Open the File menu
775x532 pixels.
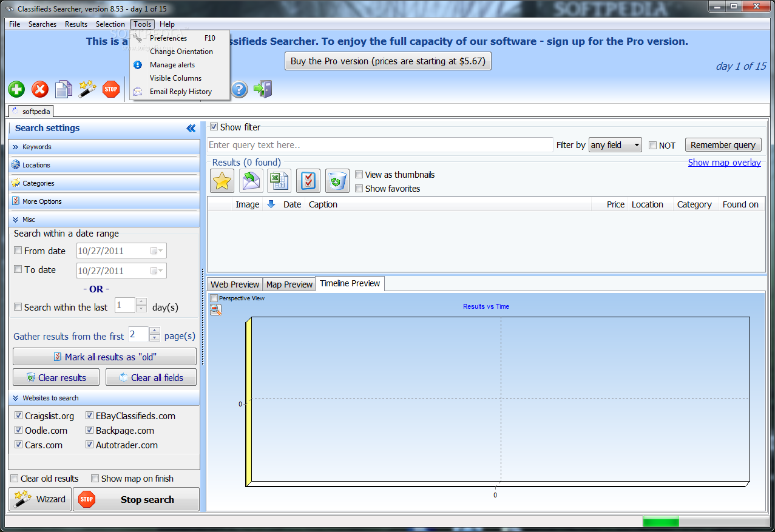(15, 24)
